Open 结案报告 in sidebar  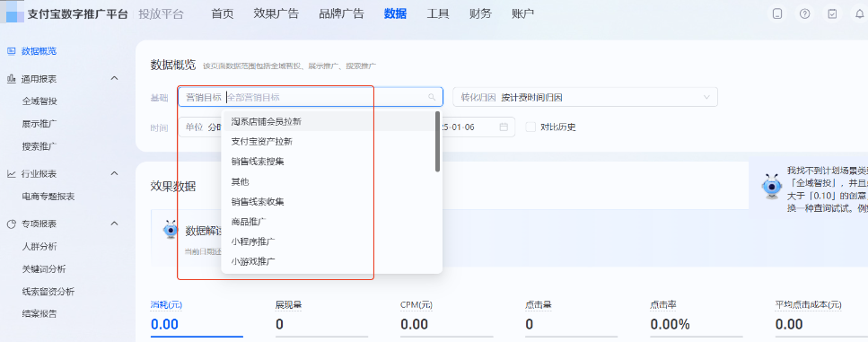click(39, 314)
